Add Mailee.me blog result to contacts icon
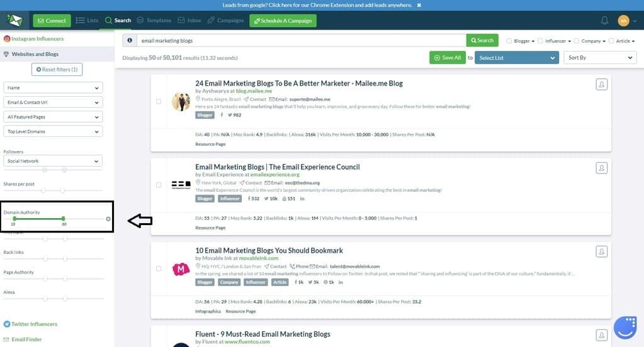Screen dimensions: 644x347 (x=602, y=84)
